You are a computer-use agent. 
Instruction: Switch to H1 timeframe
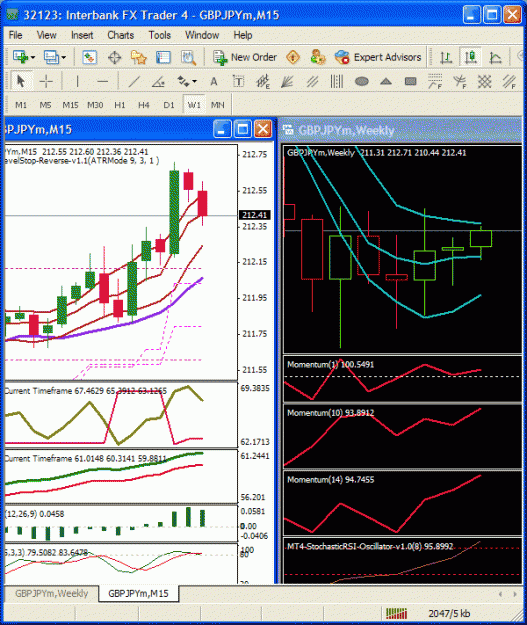click(x=120, y=105)
